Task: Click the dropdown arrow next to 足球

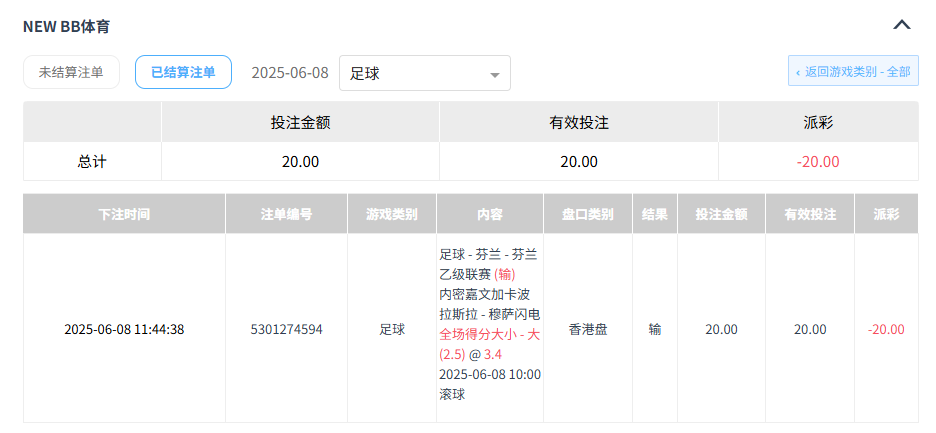Action: pos(494,74)
